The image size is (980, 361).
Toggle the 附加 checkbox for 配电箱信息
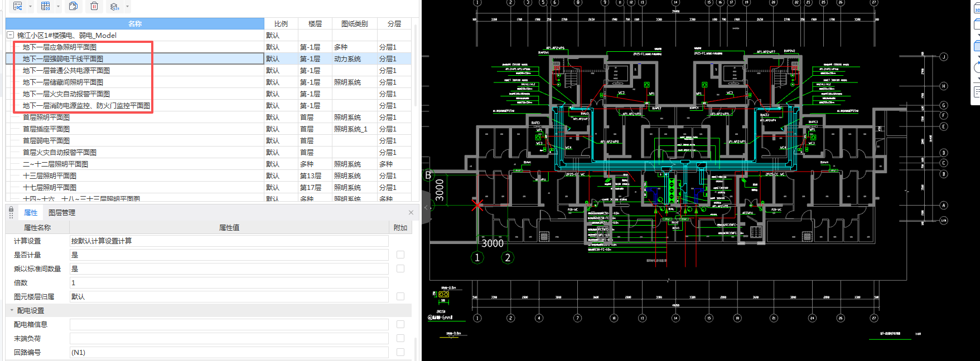tap(400, 324)
